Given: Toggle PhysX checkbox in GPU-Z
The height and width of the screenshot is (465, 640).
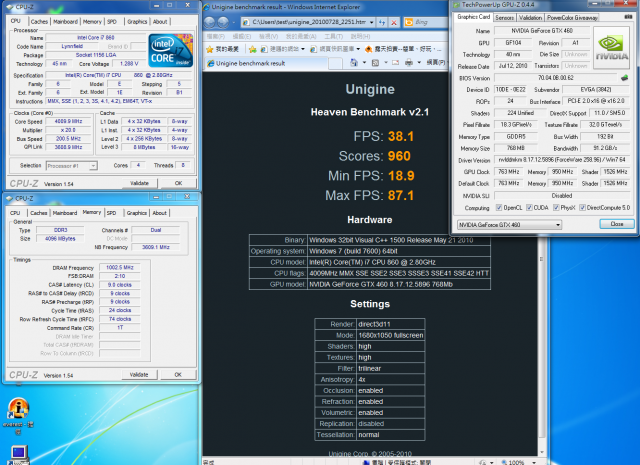Looking at the screenshot, I should [556, 207].
